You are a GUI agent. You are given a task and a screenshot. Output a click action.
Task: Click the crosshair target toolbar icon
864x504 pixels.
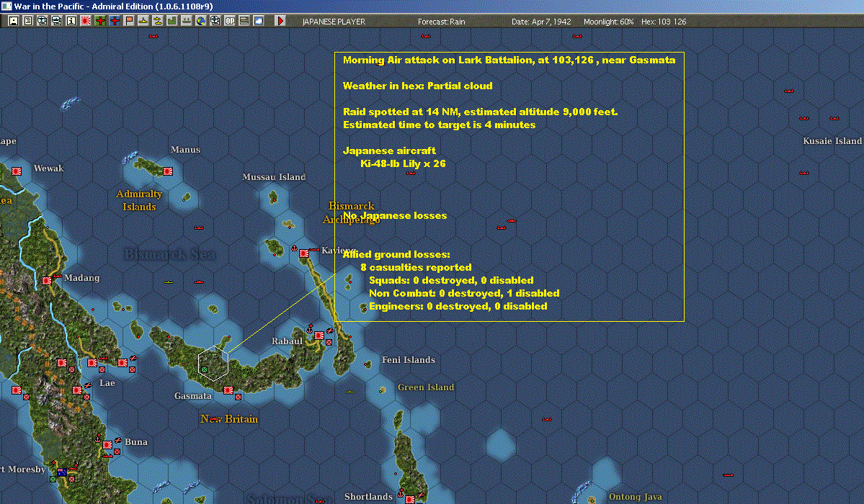(x=215, y=21)
